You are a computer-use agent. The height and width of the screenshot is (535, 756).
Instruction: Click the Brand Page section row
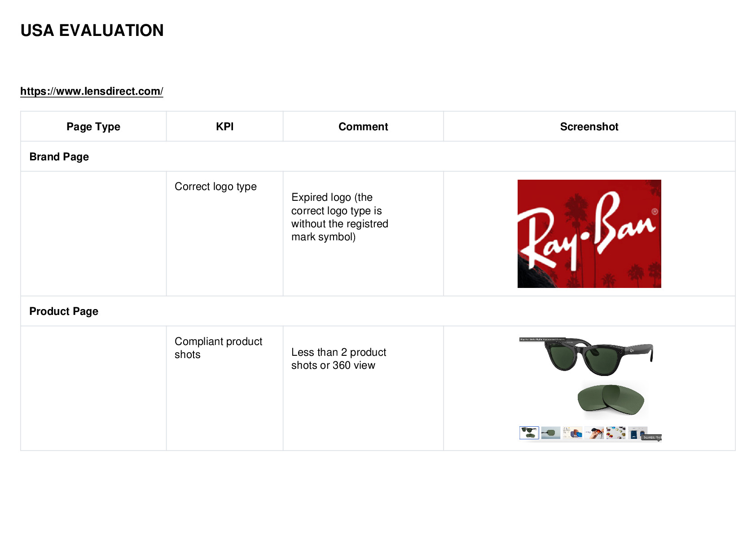click(x=378, y=156)
